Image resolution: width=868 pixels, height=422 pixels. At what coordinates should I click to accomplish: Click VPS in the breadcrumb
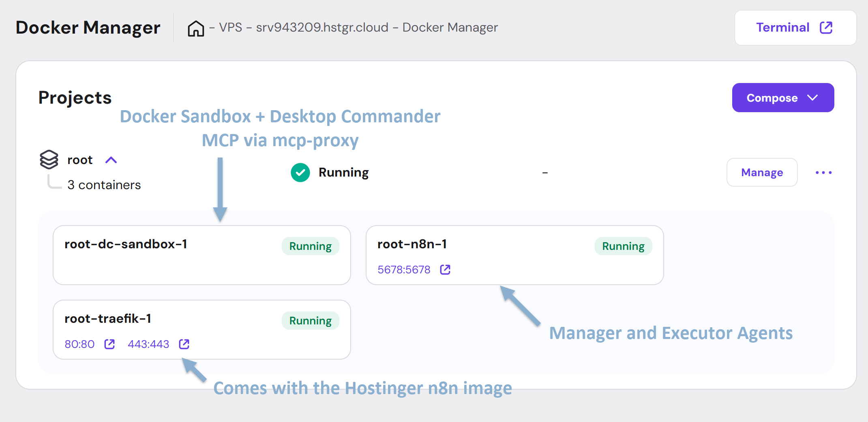231,28
